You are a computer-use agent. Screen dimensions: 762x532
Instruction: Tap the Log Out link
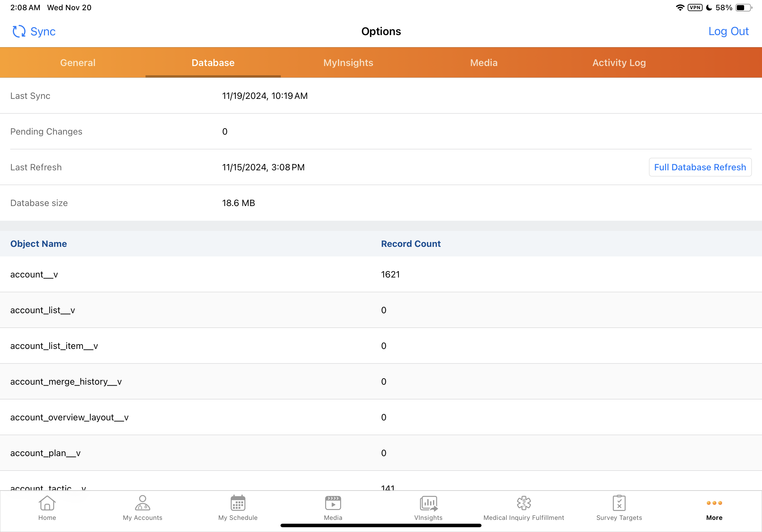tap(728, 32)
